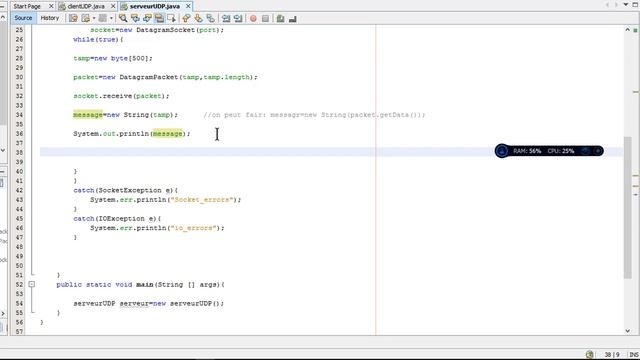The image size is (640, 360).
Task: Click the Comment toolbar icon
Action: pos(280,18)
